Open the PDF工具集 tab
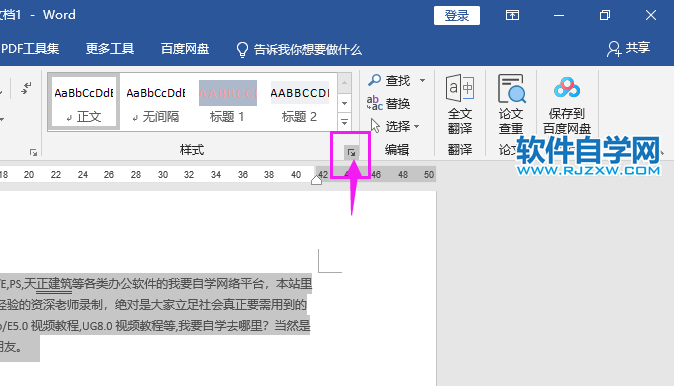Image resolution: width=674 pixels, height=386 pixels. pos(30,49)
